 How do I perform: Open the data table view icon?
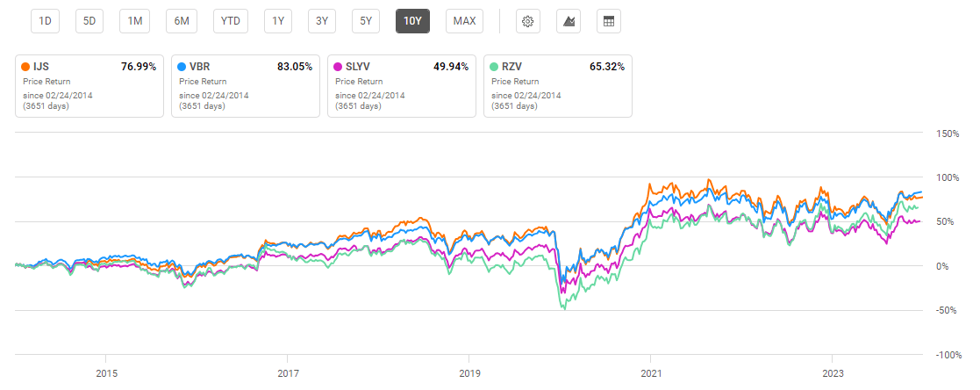click(606, 21)
